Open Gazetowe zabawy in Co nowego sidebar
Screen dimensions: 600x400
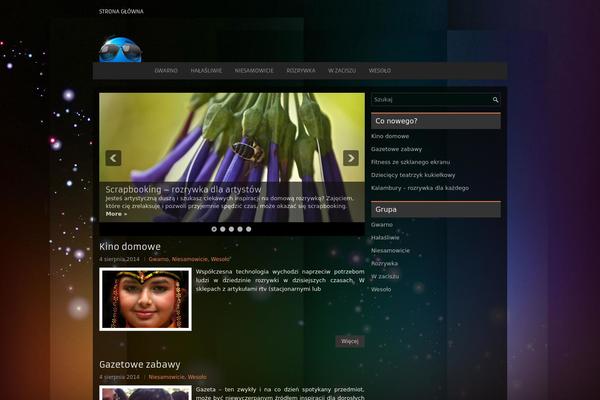[x=396, y=149]
